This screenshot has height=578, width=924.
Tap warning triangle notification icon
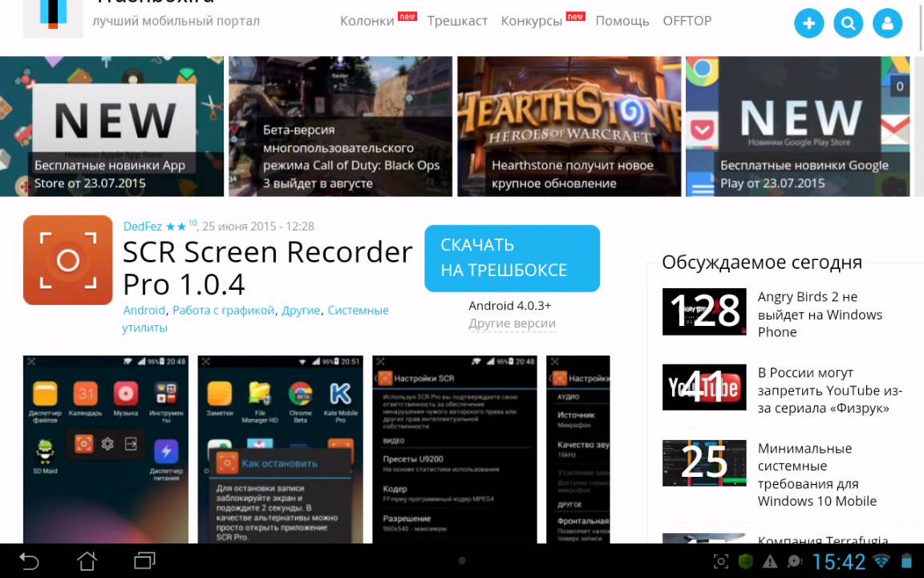[x=770, y=561]
